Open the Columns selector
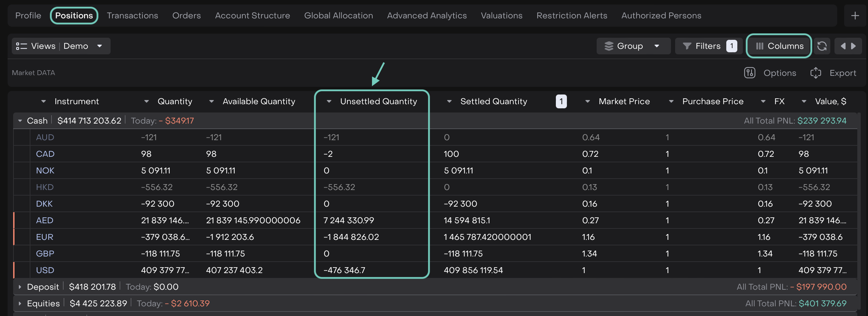The height and width of the screenshot is (316, 868). click(x=779, y=46)
